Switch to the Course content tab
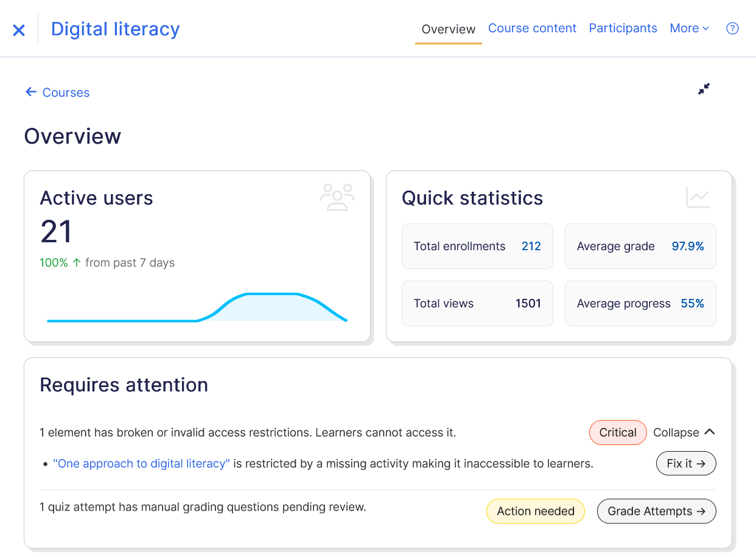This screenshot has width=756, height=557. tap(532, 28)
